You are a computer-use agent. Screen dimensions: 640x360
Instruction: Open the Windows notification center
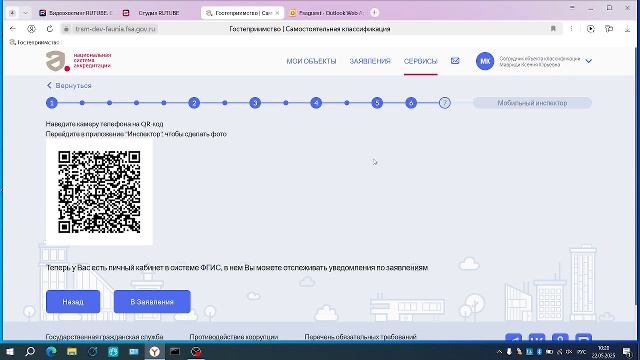point(627,351)
